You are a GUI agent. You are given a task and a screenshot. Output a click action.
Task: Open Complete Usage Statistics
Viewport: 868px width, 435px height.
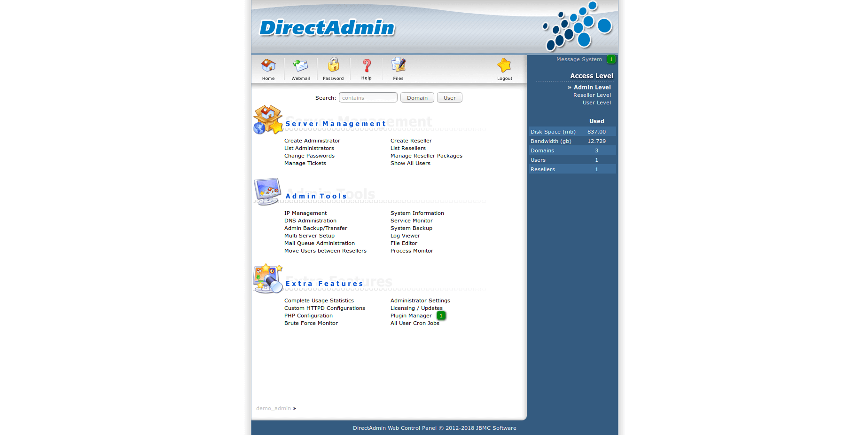[x=319, y=301]
